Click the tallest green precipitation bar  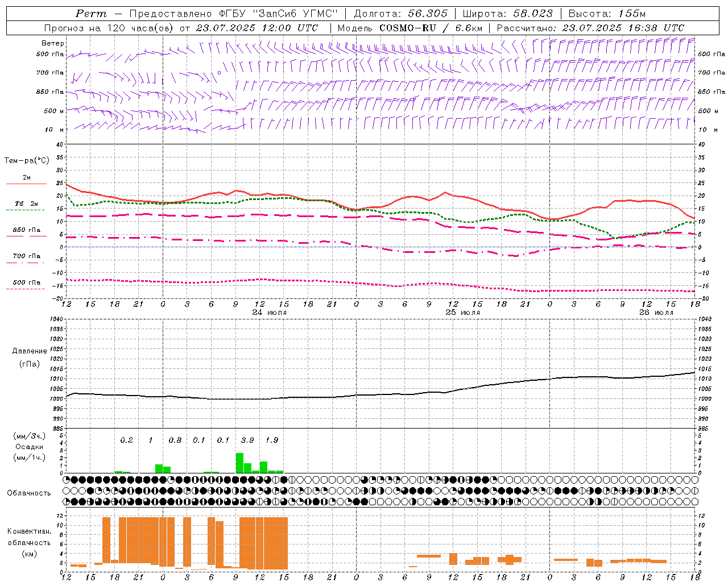[x=239, y=463]
